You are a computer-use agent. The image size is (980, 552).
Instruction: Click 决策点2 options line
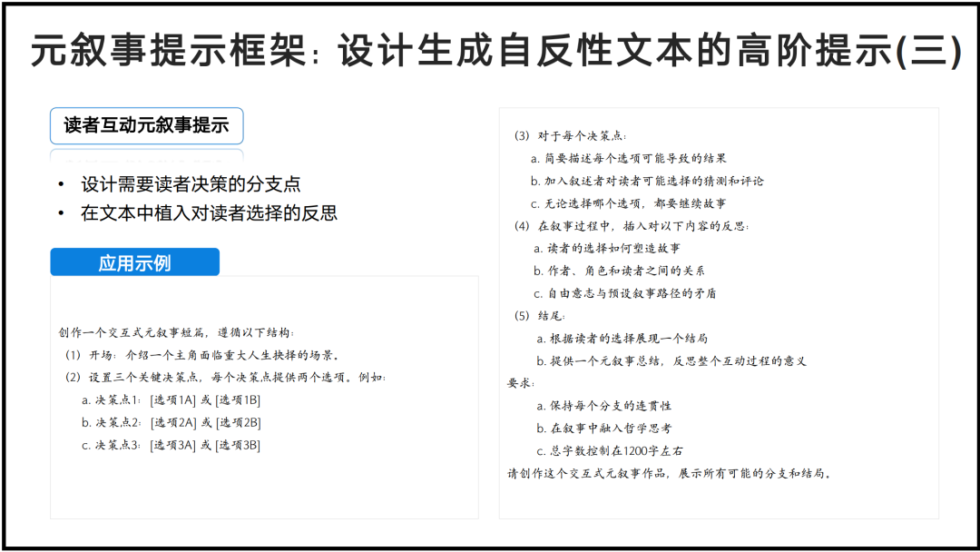171,422
